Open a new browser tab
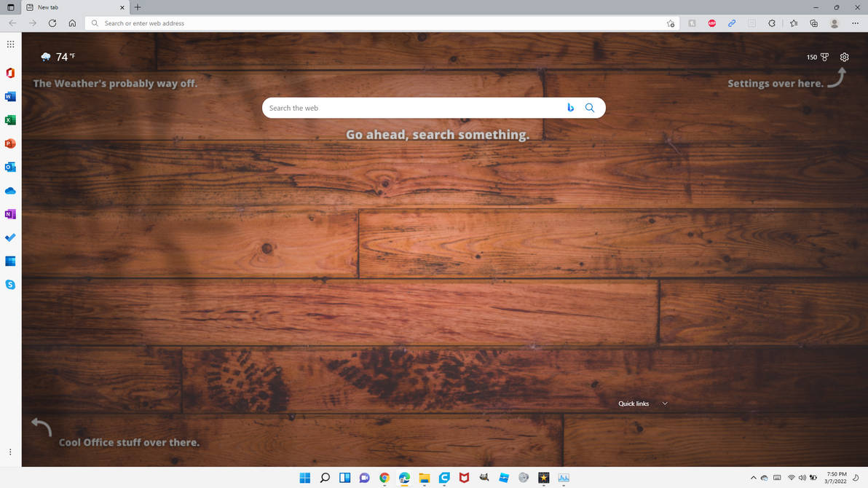Screen dimensions: 868x488 point(137,7)
